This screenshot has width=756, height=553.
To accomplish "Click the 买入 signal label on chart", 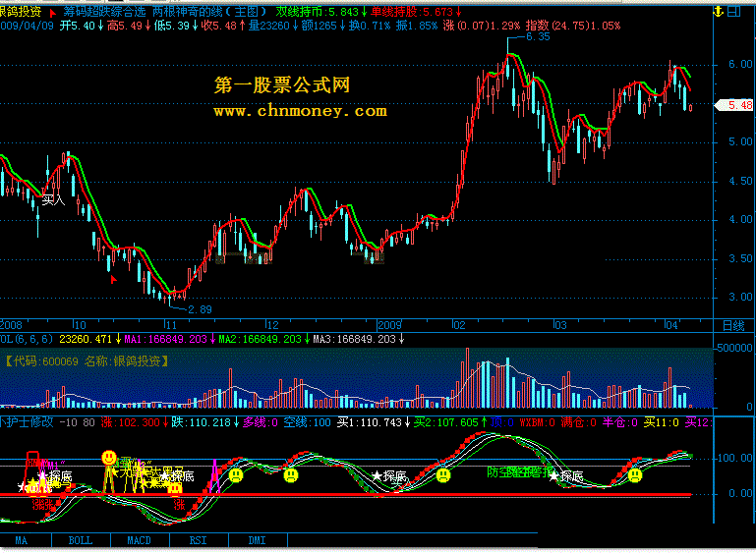I will 53,200.
